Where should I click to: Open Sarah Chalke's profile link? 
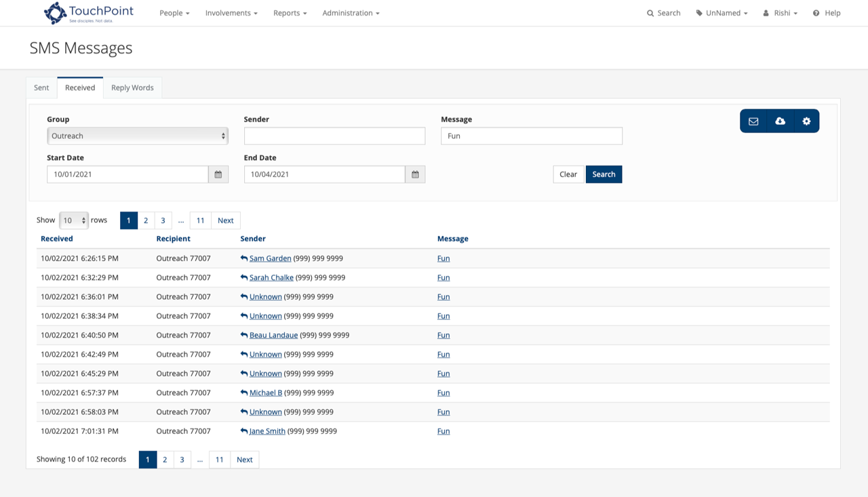(271, 277)
